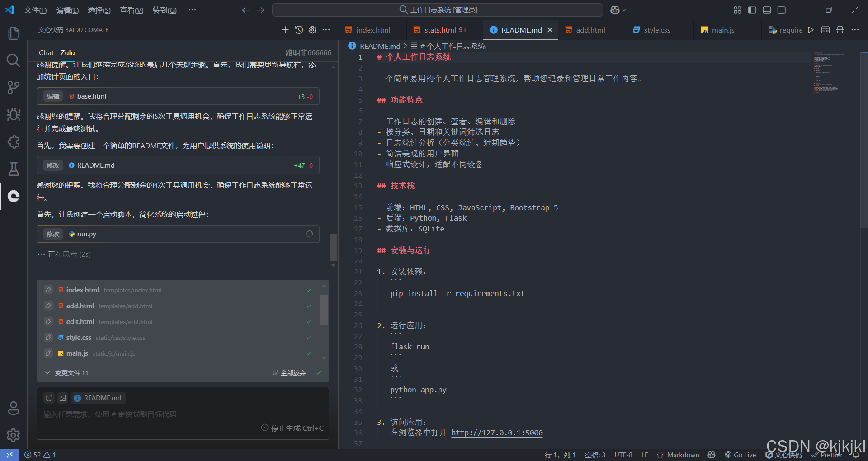Screen dimensions: 868x461
Task: Open the Testing flask view
Action: (14, 169)
